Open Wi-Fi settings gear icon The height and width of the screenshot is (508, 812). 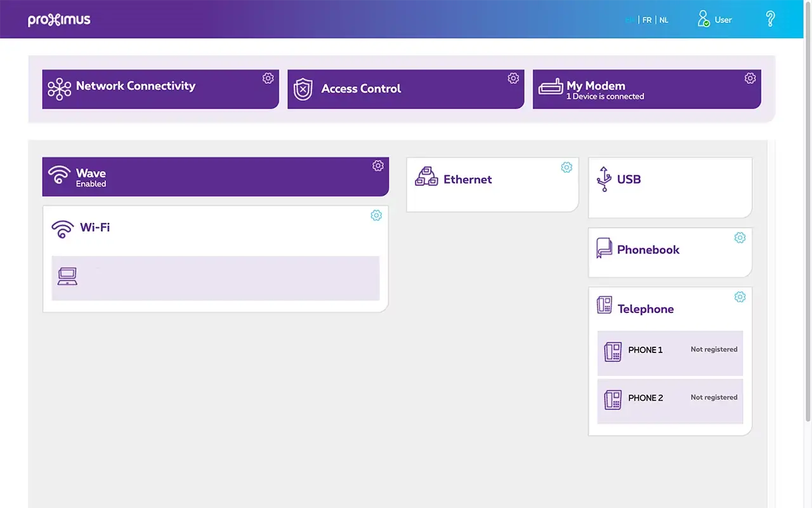(x=376, y=215)
